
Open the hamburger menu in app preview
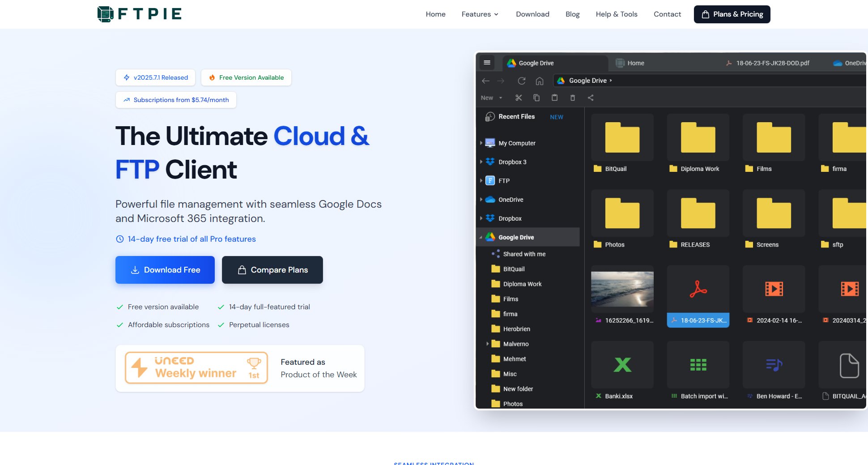click(x=487, y=63)
